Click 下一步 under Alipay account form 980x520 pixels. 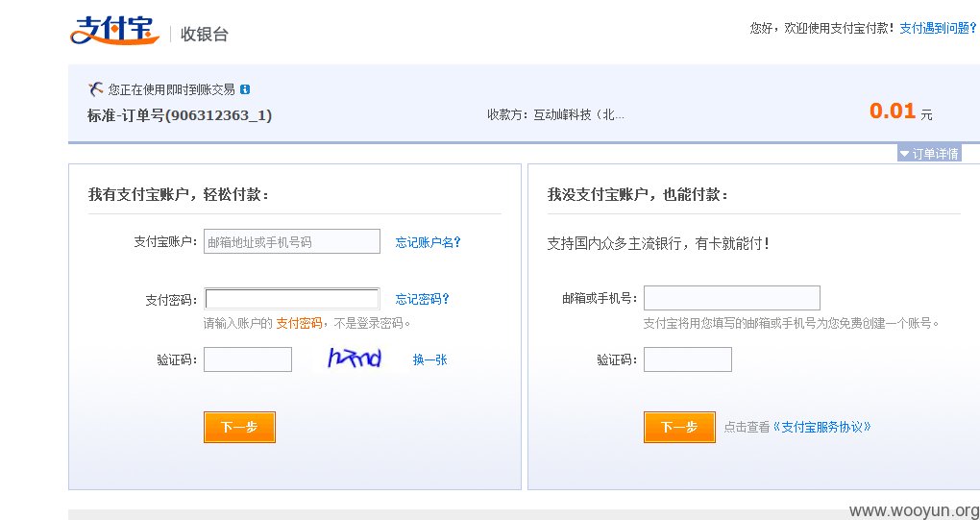point(239,427)
